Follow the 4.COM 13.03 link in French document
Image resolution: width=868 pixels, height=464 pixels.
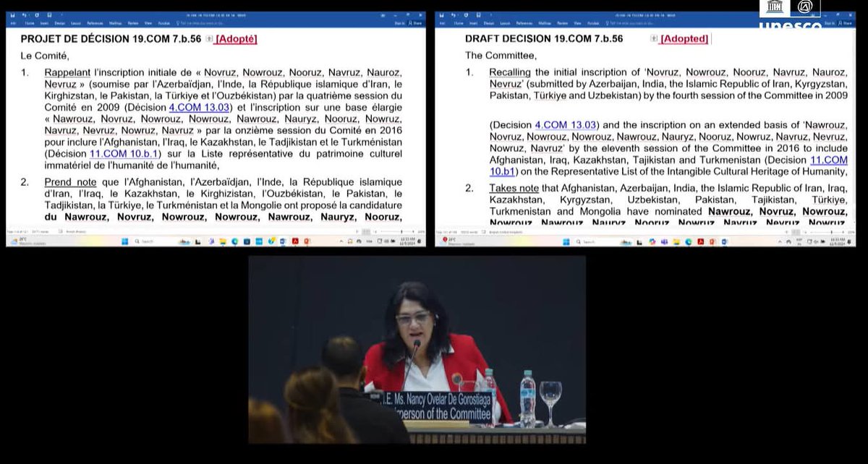pos(198,108)
